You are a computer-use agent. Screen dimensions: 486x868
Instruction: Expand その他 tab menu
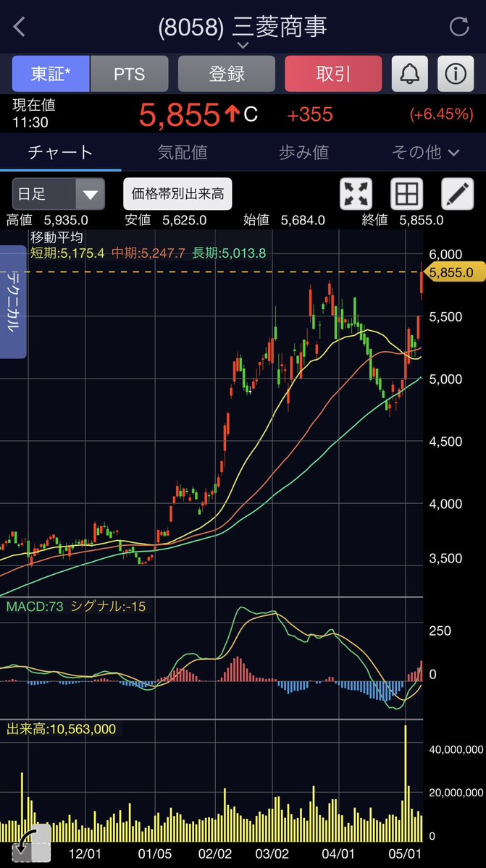[x=425, y=152]
